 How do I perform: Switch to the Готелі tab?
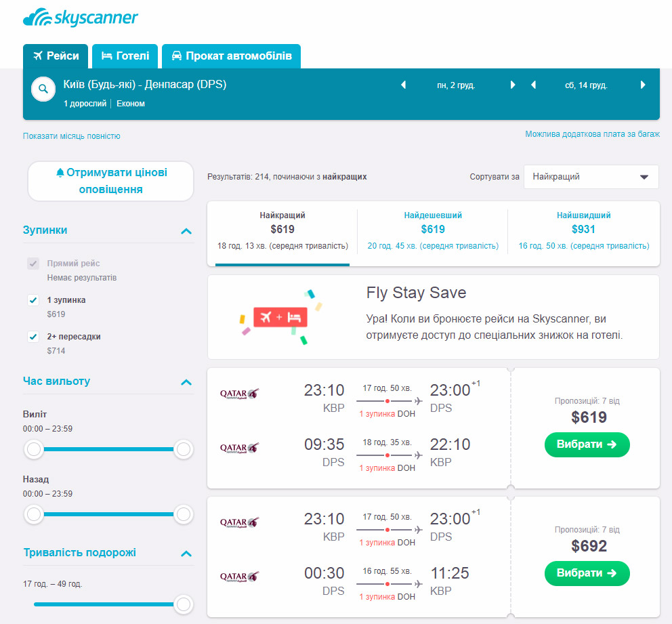126,56
